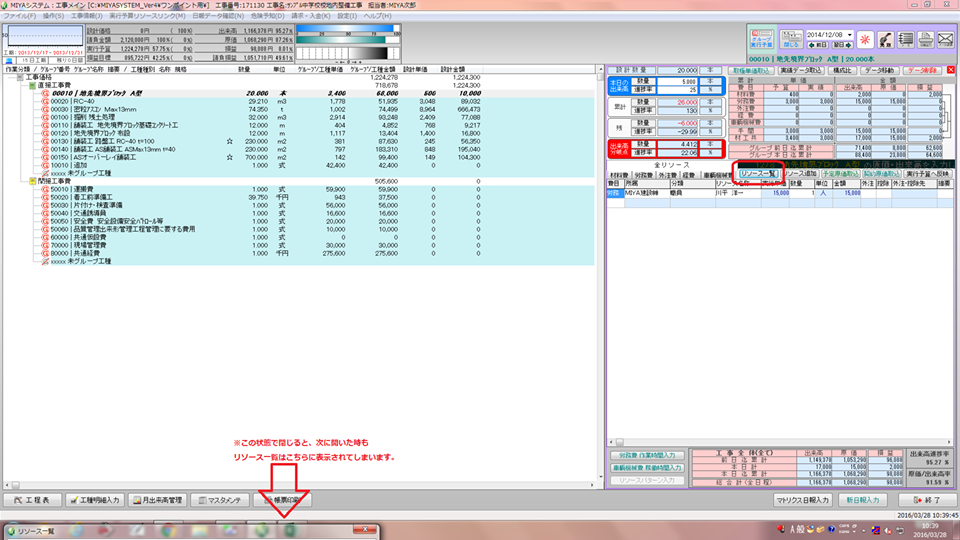
Task: Collapse the 工事価格 tree root
Action: pos(20,78)
